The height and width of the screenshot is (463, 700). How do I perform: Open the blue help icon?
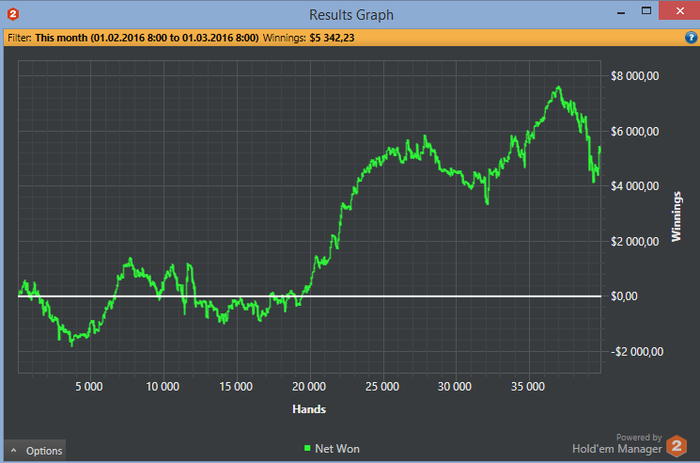[691, 38]
